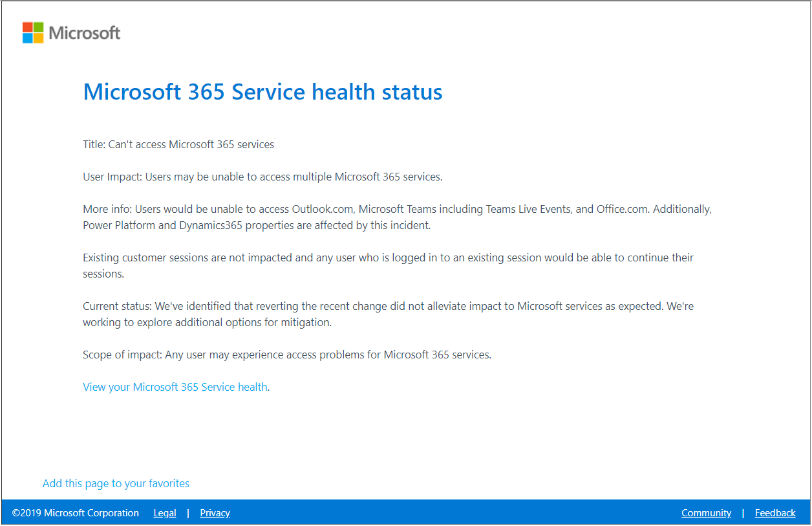
Task: Select the Title: Can't access Microsoft 365 services line
Action: coord(178,144)
